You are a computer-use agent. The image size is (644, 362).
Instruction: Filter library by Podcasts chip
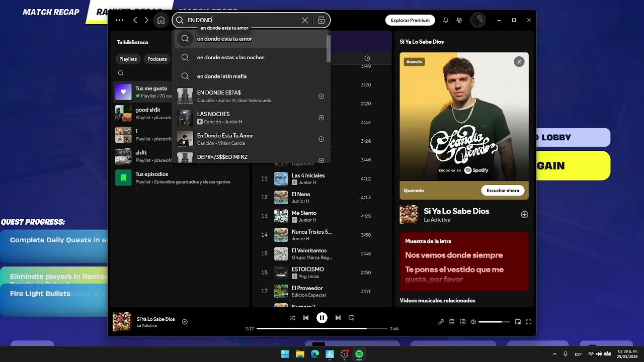tap(157, 59)
